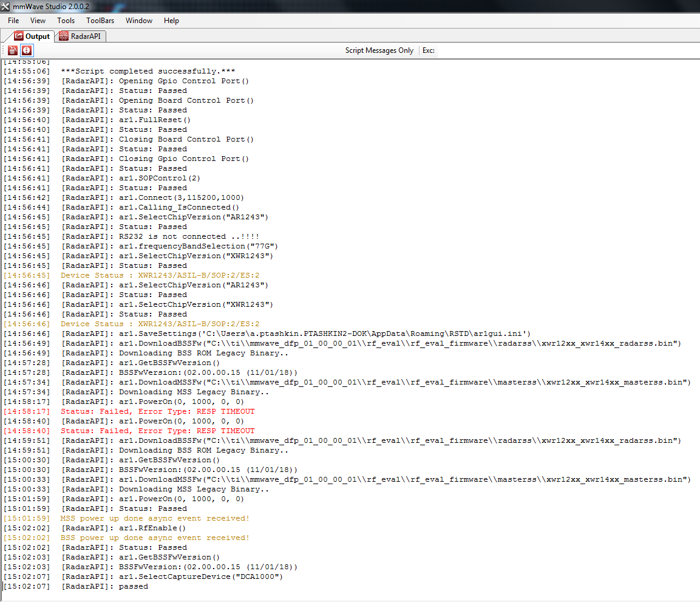Click the Exc: toolbar label
The image size is (700, 602).
tap(429, 50)
